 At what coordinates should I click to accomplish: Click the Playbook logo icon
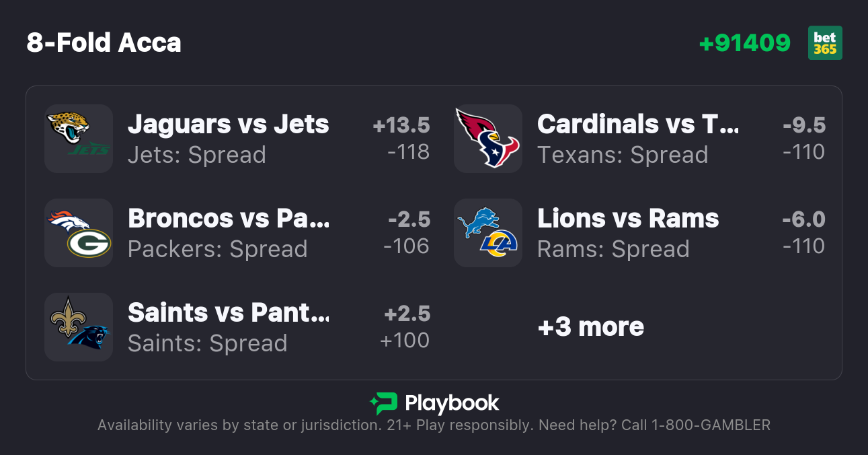(x=384, y=403)
